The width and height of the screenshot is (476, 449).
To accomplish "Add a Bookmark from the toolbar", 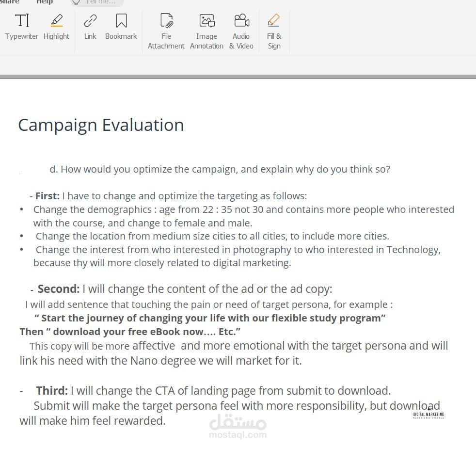I will [x=121, y=27].
